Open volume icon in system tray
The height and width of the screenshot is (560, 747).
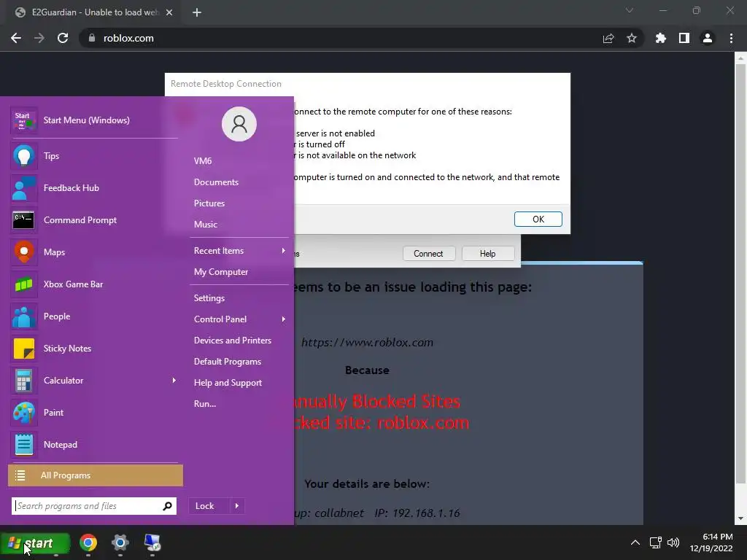[x=673, y=542]
